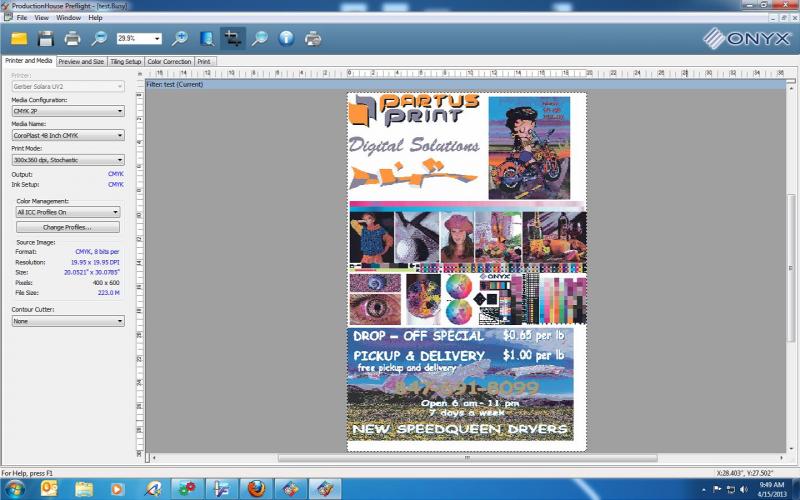The image size is (800, 500).
Task: Click the volume speaker icon in system tray
Action: 744,489
